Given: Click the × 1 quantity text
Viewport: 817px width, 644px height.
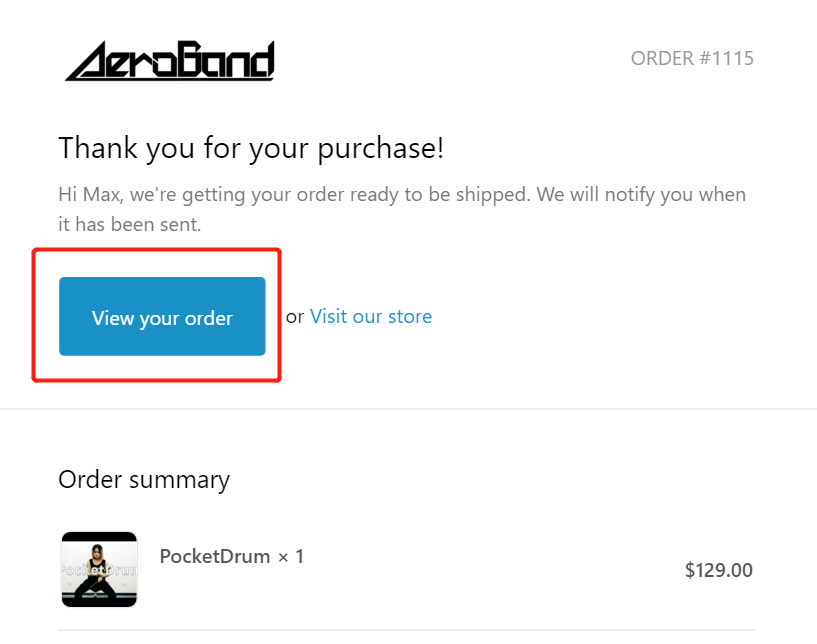Looking at the screenshot, I should 291,556.
